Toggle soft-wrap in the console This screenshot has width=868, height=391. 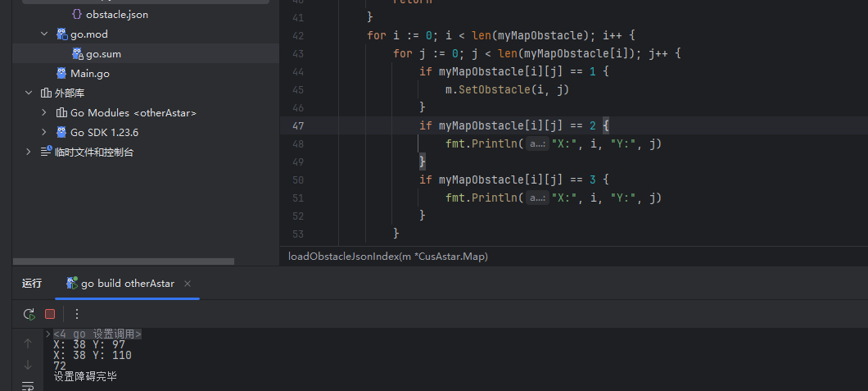[x=28, y=385]
